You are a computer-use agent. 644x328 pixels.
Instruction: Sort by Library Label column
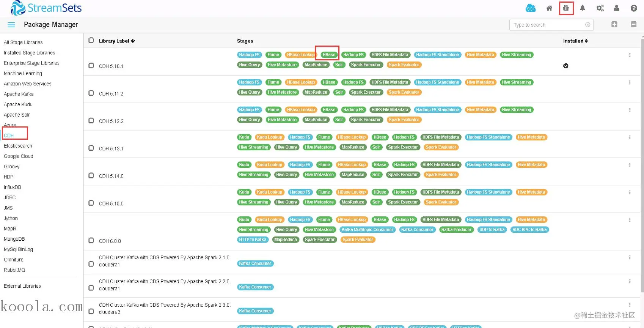[117, 41]
